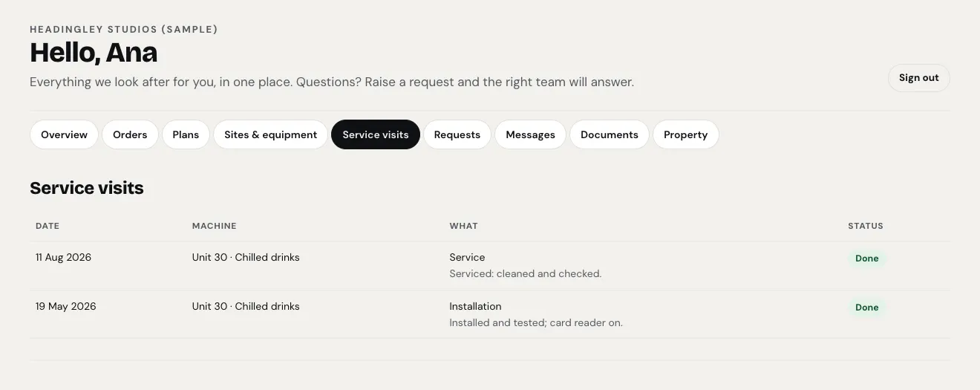Click Done badge on the Service visit
The image size is (980, 390).
(866, 259)
